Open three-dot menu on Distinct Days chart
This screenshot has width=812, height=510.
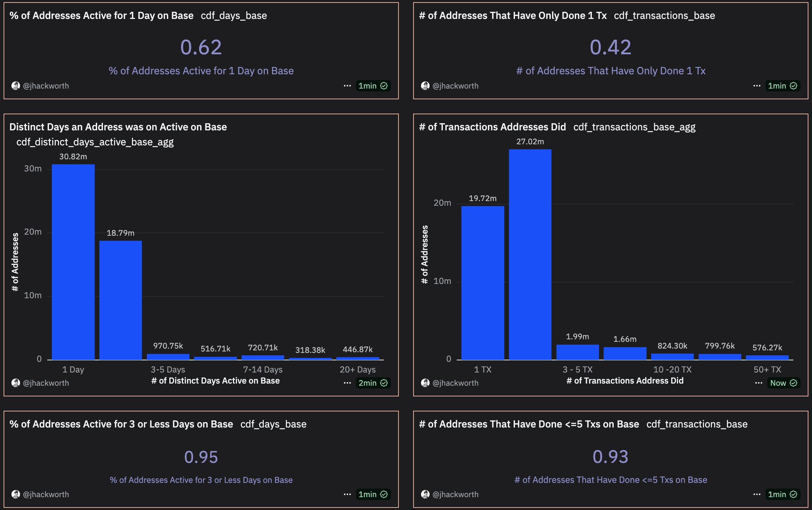tap(347, 383)
